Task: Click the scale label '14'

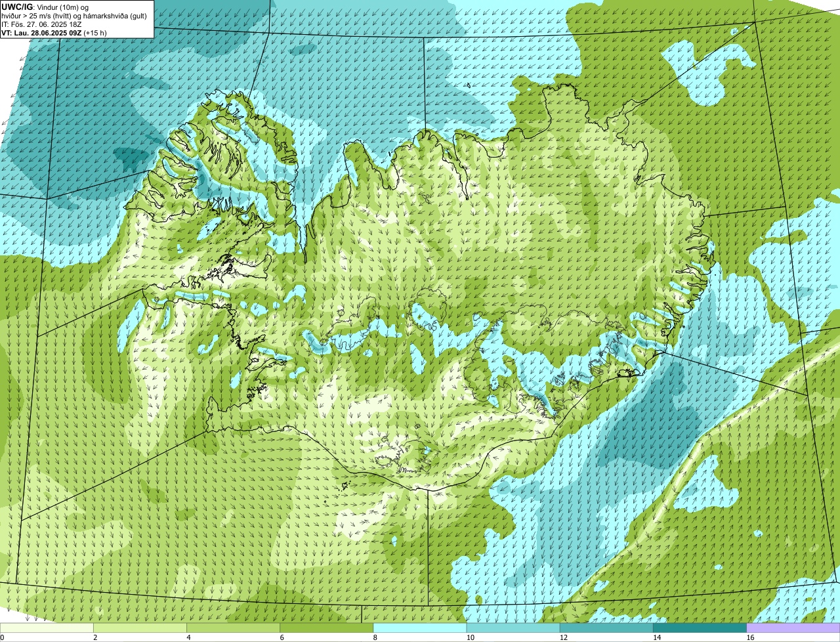Action: click(x=656, y=637)
